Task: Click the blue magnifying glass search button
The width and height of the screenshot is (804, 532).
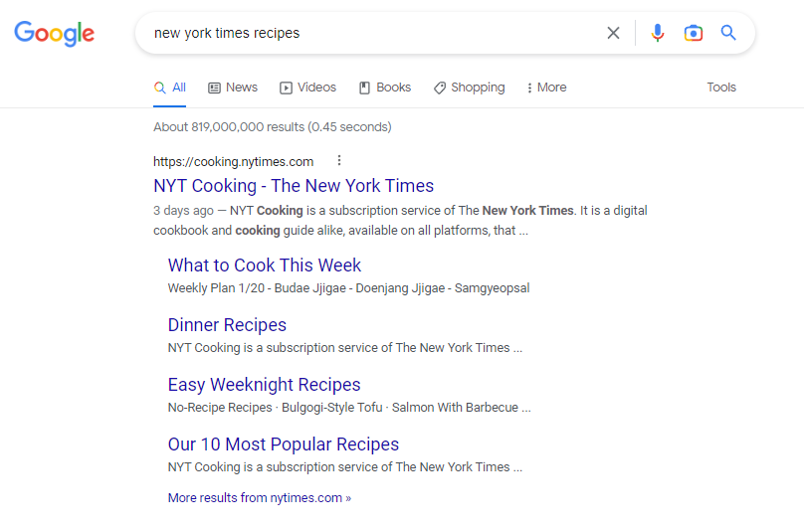Action: [728, 33]
